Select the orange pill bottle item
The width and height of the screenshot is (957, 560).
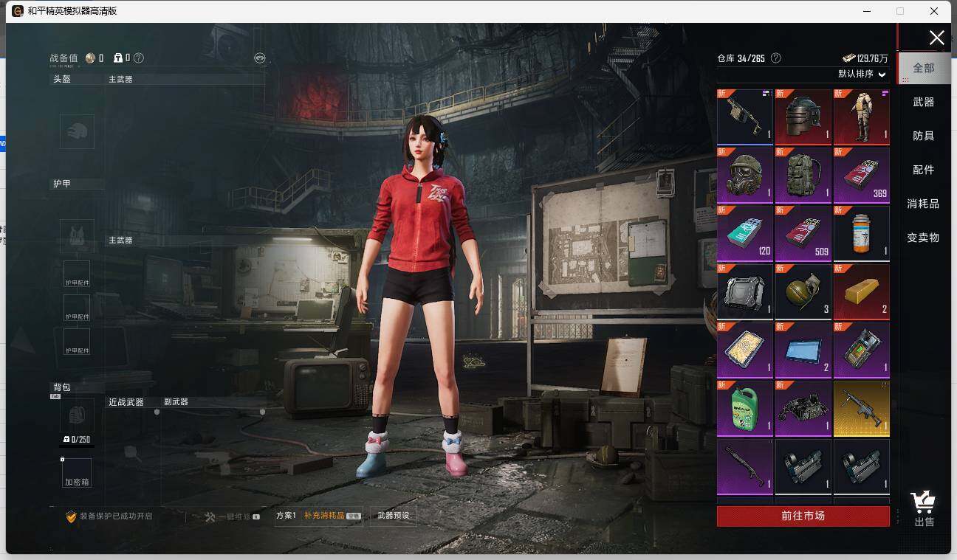(x=862, y=233)
